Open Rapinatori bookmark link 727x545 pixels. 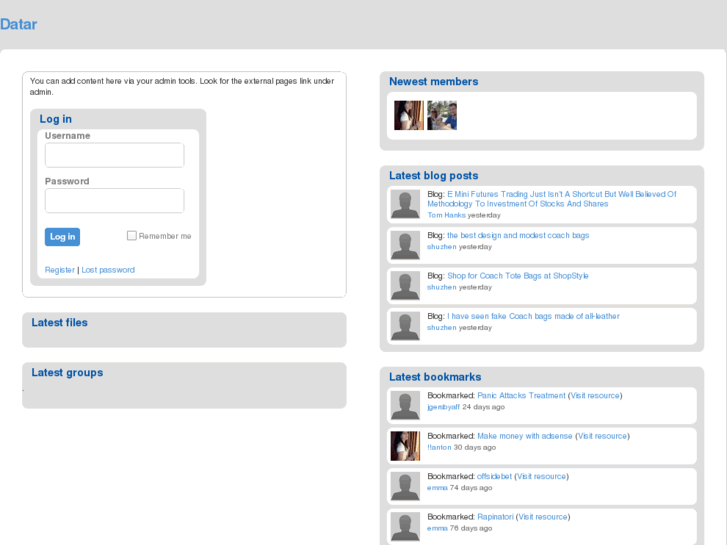(x=496, y=516)
